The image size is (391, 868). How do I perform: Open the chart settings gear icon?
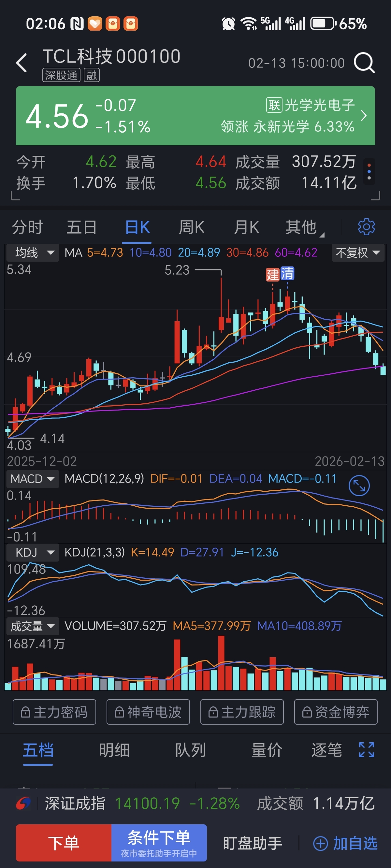pyautogui.click(x=366, y=227)
